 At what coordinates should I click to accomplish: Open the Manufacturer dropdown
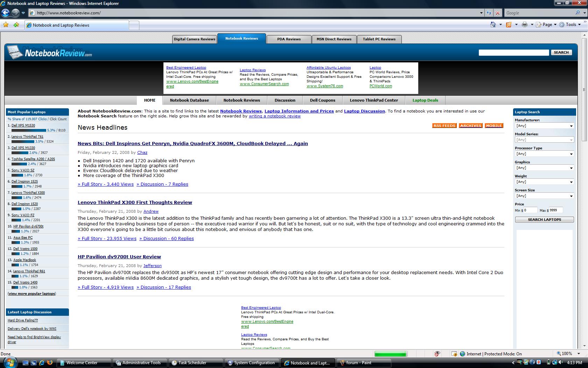pos(544,126)
